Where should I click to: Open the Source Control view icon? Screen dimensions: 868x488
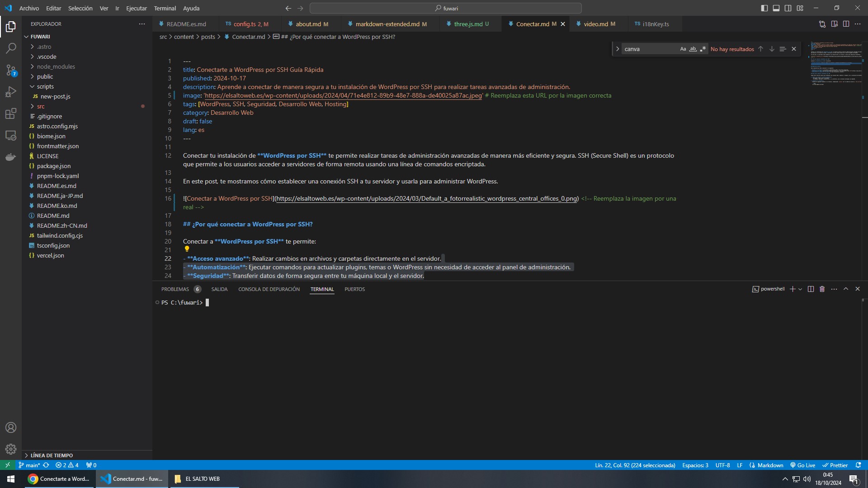pyautogui.click(x=11, y=70)
